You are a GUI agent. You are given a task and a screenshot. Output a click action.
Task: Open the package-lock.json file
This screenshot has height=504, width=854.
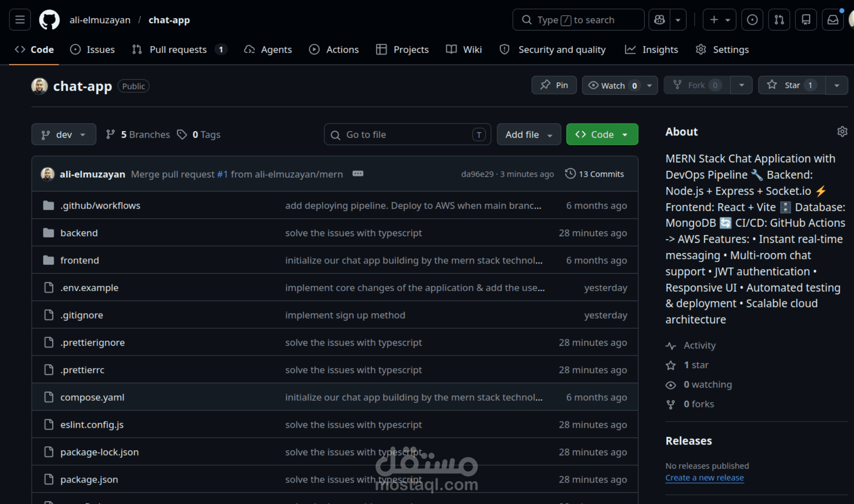(99, 452)
